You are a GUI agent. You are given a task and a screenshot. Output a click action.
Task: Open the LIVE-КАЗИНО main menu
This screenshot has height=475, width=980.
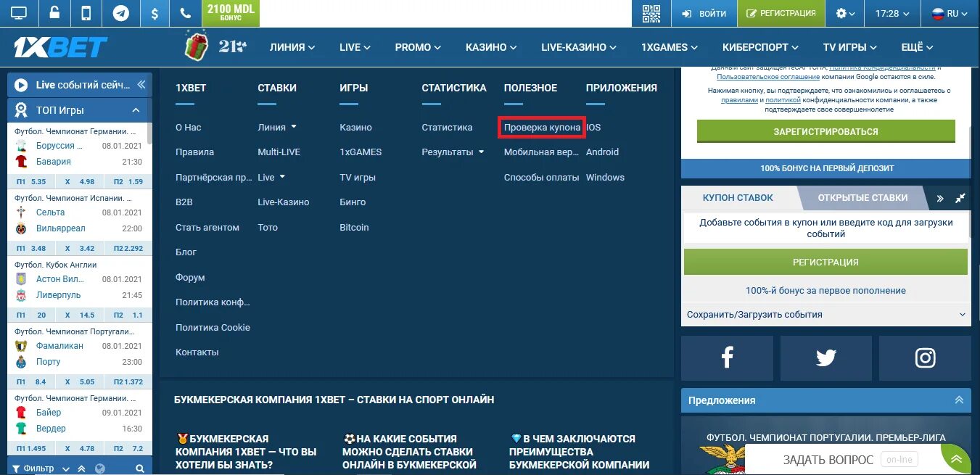(x=579, y=47)
